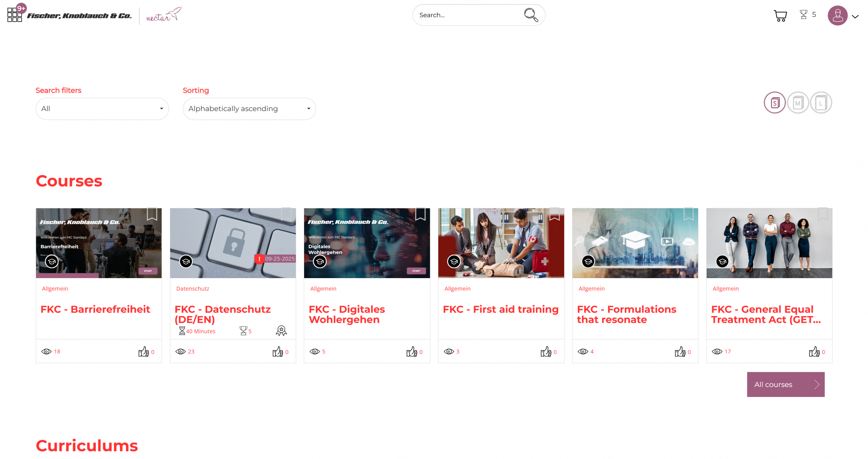Switch to small (S) card view

[774, 103]
